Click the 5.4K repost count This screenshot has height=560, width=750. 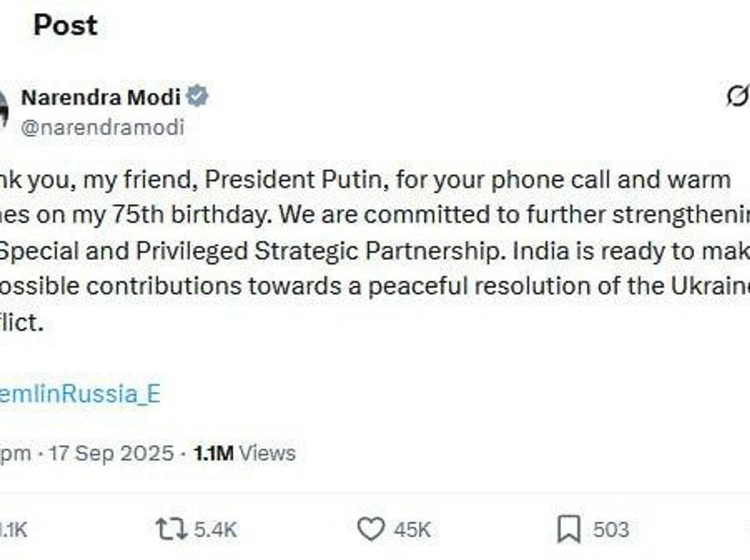click(216, 530)
